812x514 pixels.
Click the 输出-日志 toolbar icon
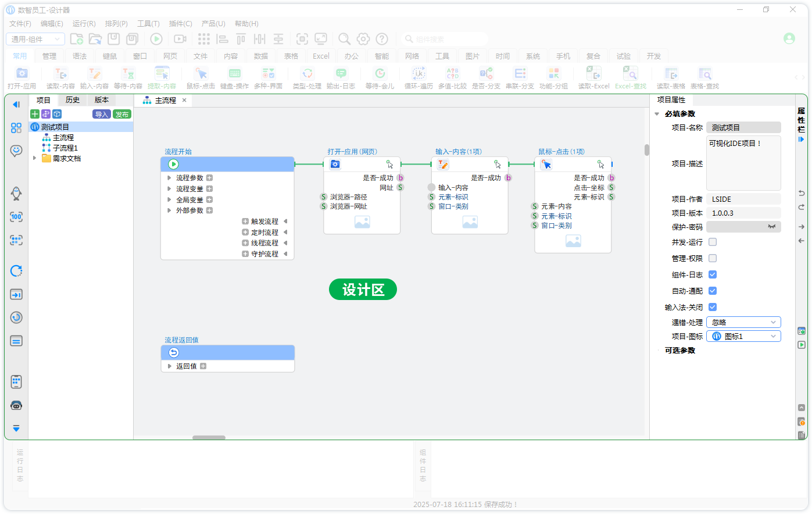tap(341, 74)
